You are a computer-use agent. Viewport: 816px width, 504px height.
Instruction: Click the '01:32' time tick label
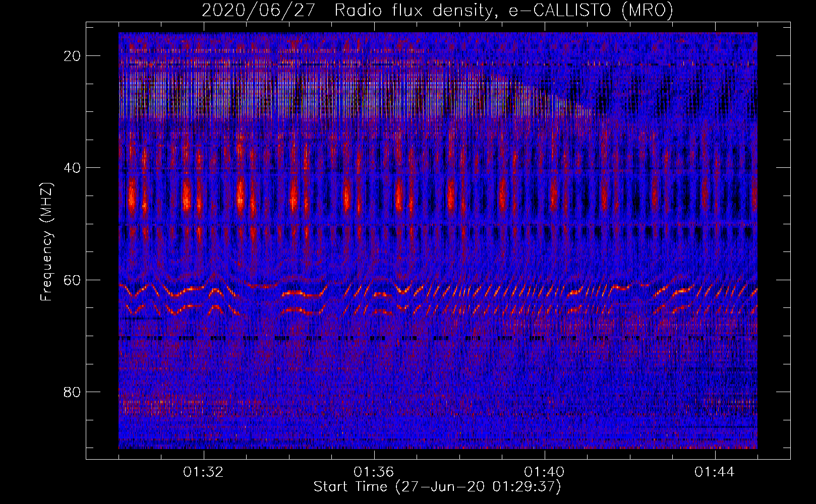click(203, 472)
